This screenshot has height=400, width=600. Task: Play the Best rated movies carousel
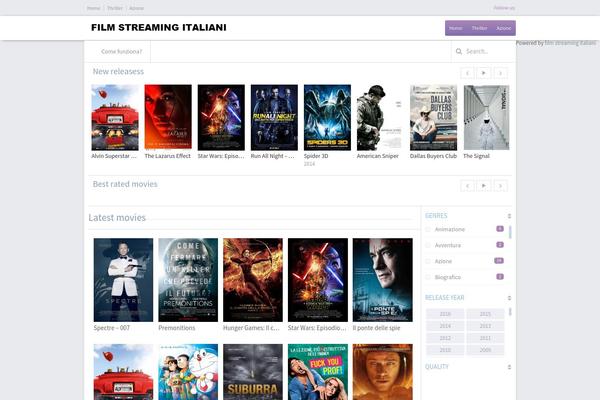(484, 186)
